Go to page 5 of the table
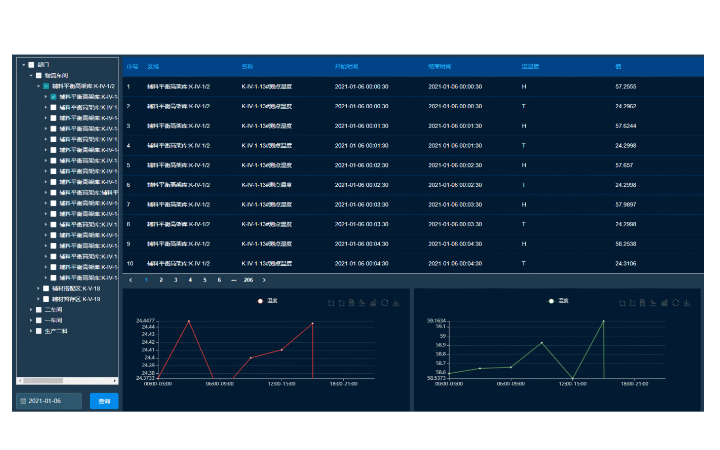The image size is (720, 450). pos(205,280)
